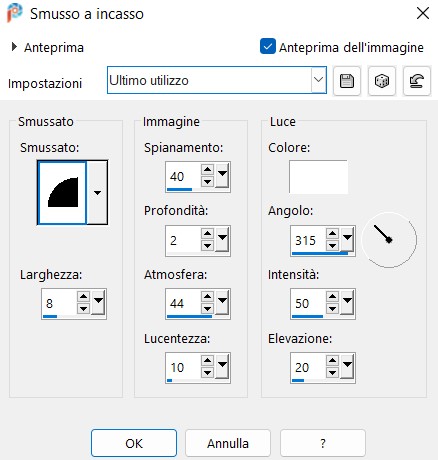The height and width of the screenshot is (460, 438).
Task: Decrease Elevazione with the down arrow
Action: (x=332, y=374)
